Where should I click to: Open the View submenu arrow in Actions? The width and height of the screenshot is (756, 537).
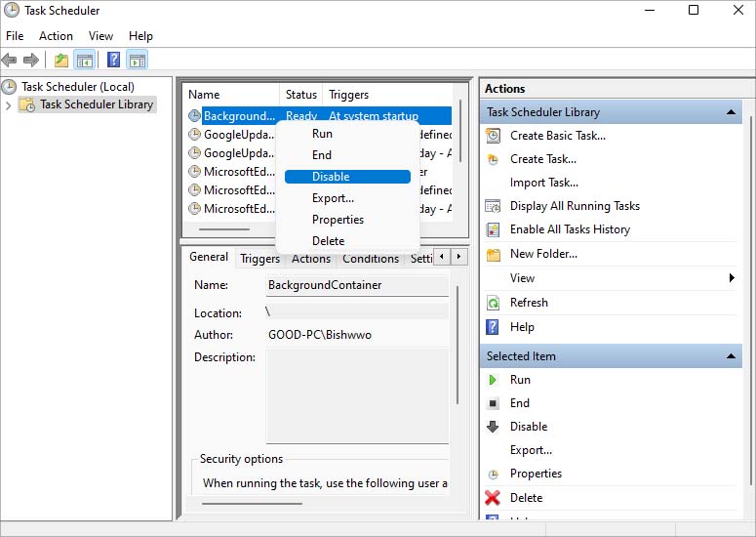[x=732, y=278]
